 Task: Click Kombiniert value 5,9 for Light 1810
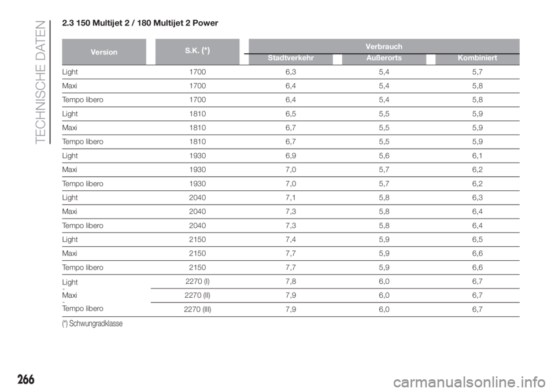point(477,114)
